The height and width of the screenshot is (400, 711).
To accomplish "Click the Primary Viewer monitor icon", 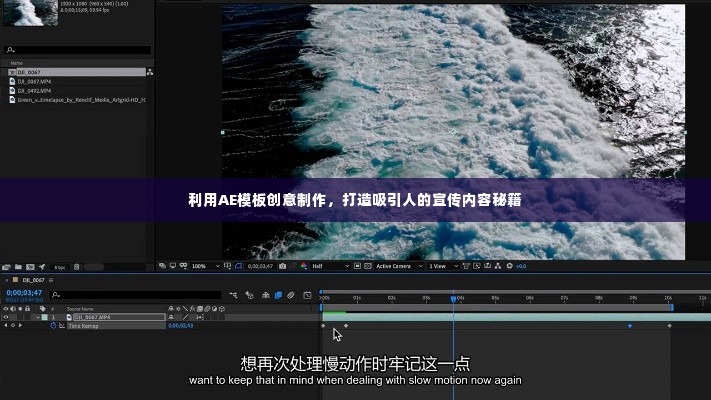I will click(173, 266).
